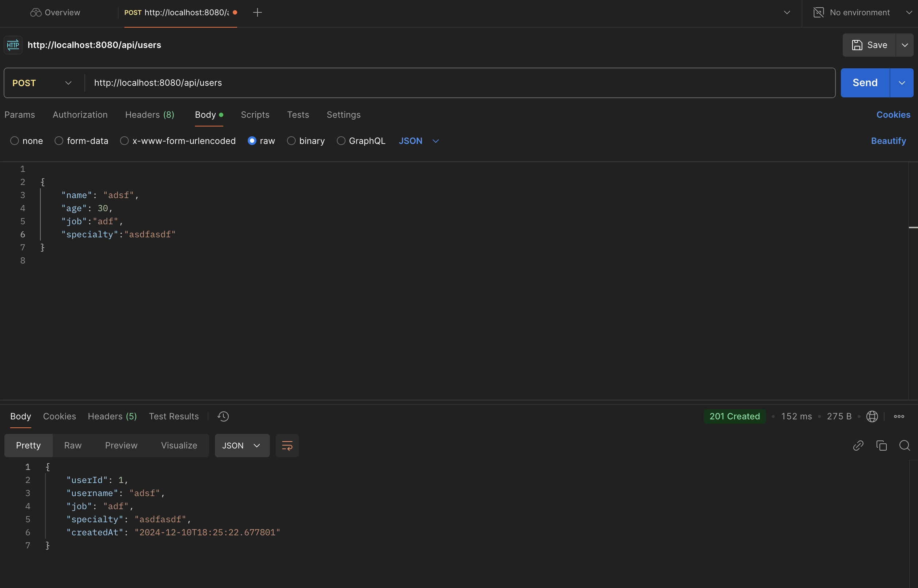Click the link icon in response toolbar

(x=858, y=446)
